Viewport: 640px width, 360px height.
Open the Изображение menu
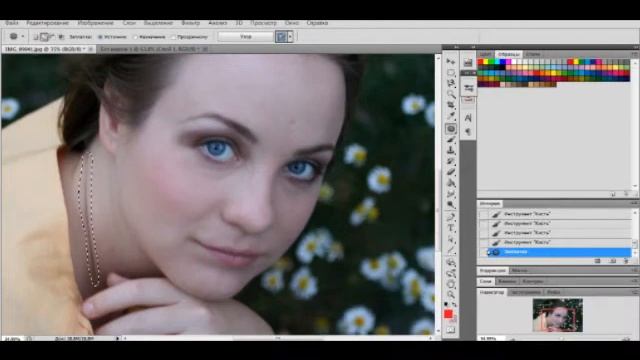pos(96,23)
